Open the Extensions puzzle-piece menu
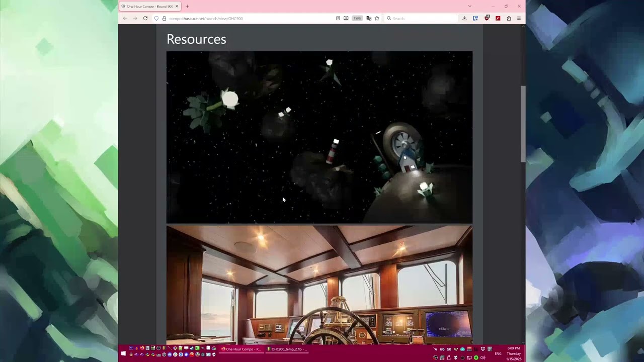 [509, 18]
